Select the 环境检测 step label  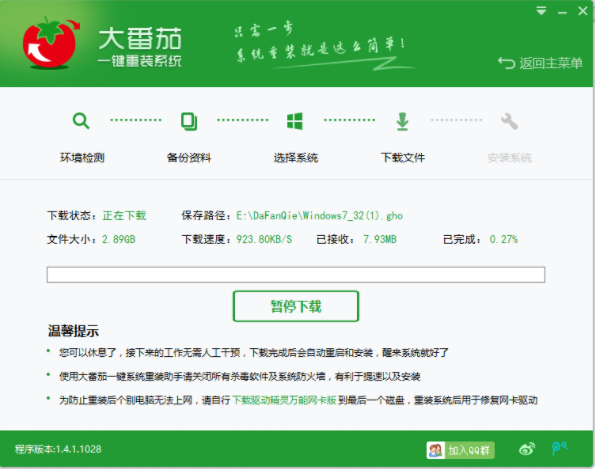[82, 157]
